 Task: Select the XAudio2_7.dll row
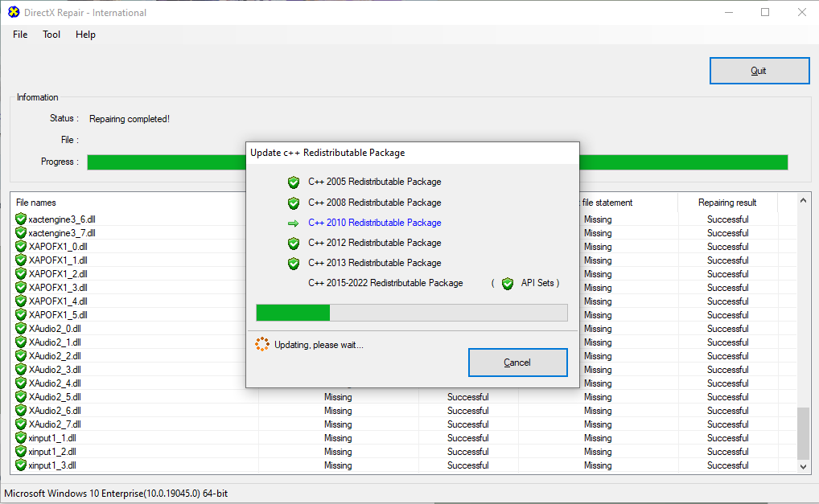click(x=55, y=424)
